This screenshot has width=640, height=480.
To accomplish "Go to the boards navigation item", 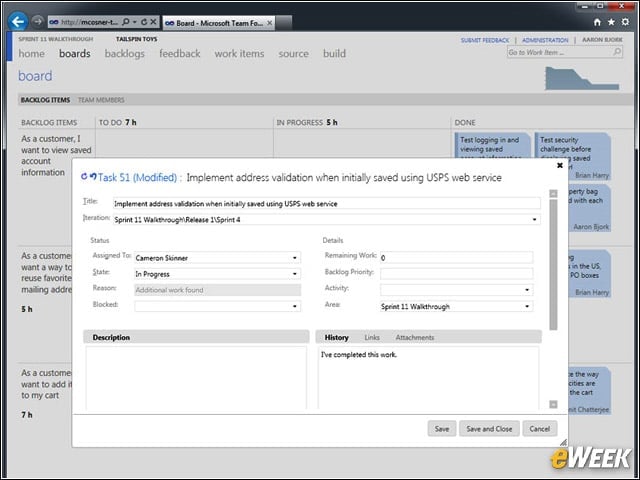I will [75, 53].
